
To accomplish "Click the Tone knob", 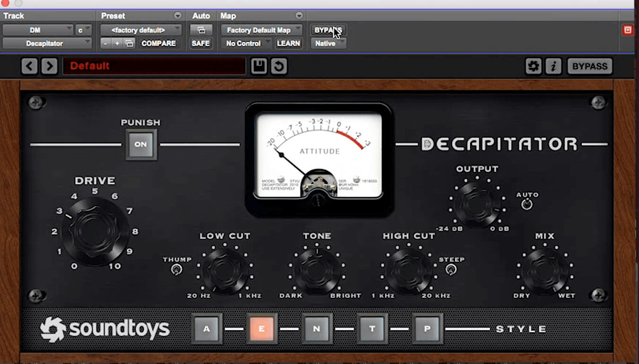I will [317, 271].
